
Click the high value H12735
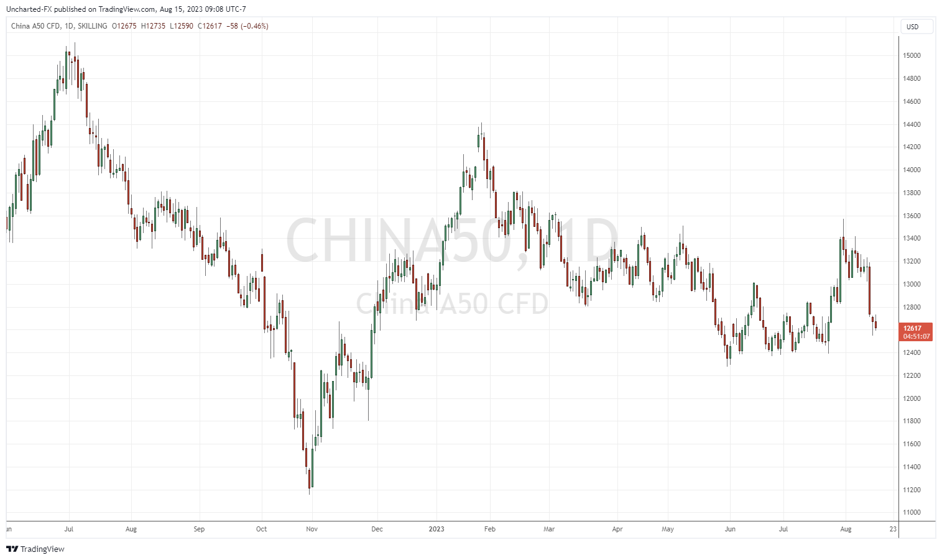click(153, 26)
